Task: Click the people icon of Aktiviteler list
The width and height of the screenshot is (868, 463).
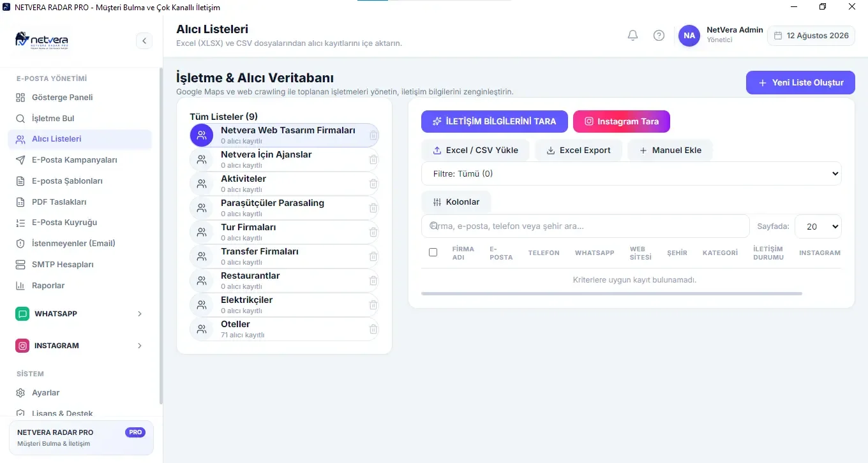Action: [x=202, y=184]
